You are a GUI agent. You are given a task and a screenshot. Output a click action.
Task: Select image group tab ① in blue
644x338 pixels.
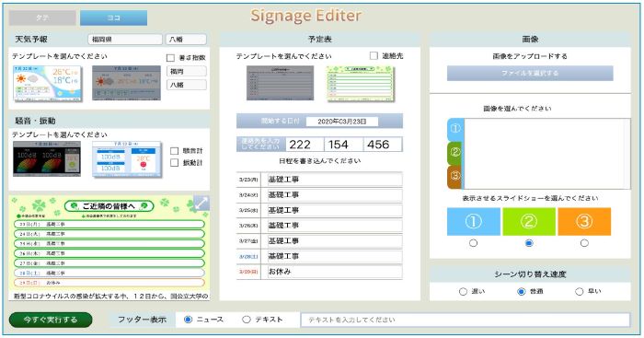pos(455,129)
